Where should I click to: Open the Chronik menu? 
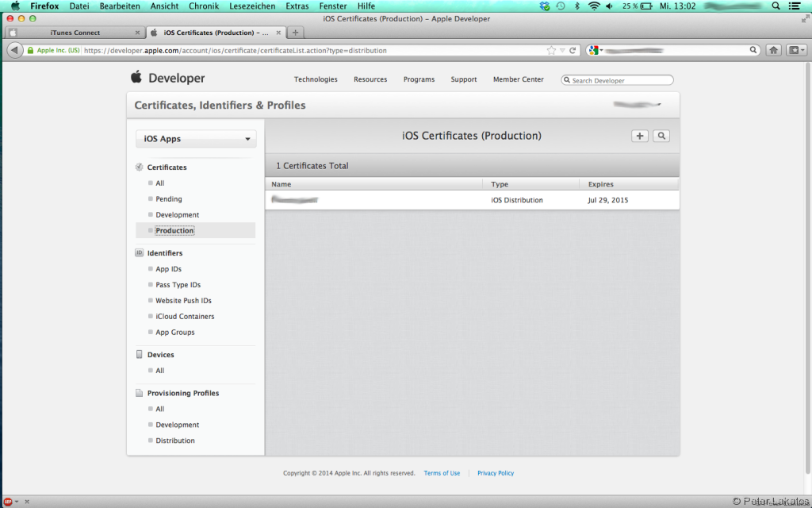[x=204, y=6]
